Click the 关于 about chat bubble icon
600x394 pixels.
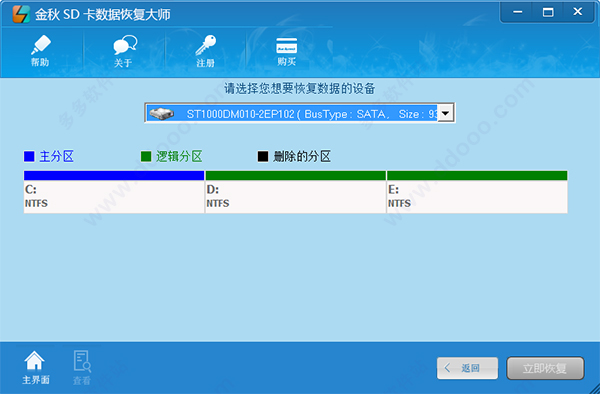click(x=125, y=45)
